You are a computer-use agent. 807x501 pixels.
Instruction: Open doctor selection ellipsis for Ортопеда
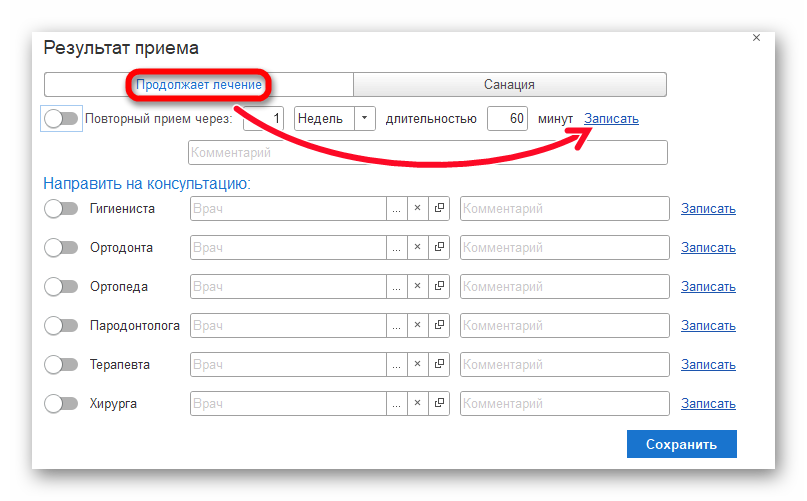point(396,286)
